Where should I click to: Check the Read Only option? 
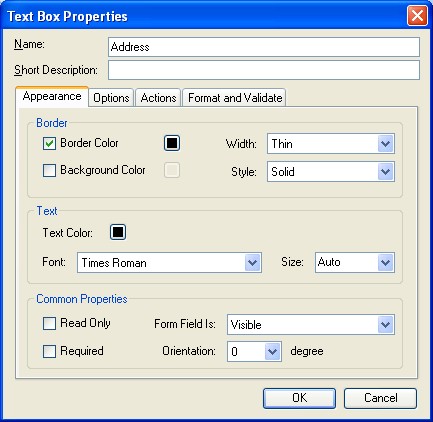pyautogui.click(x=49, y=323)
